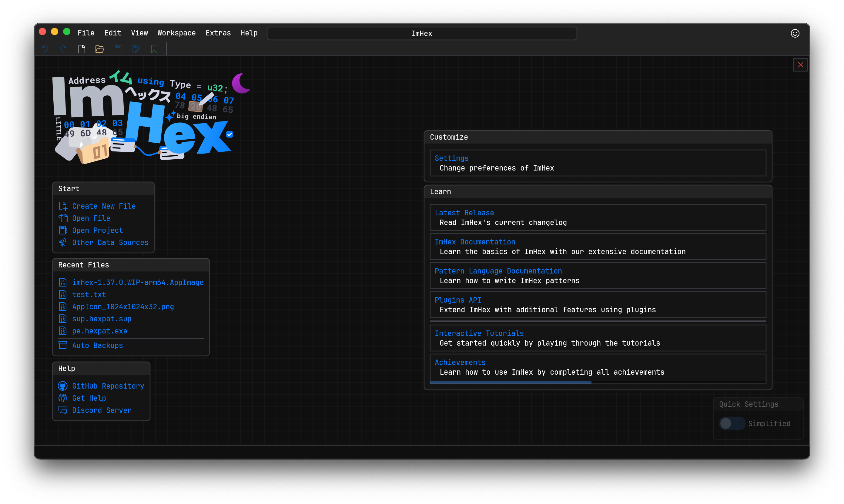The width and height of the screenshot is (844, 504).
Task: Click the Redo toolbar icon
Action: pos(63,49)
